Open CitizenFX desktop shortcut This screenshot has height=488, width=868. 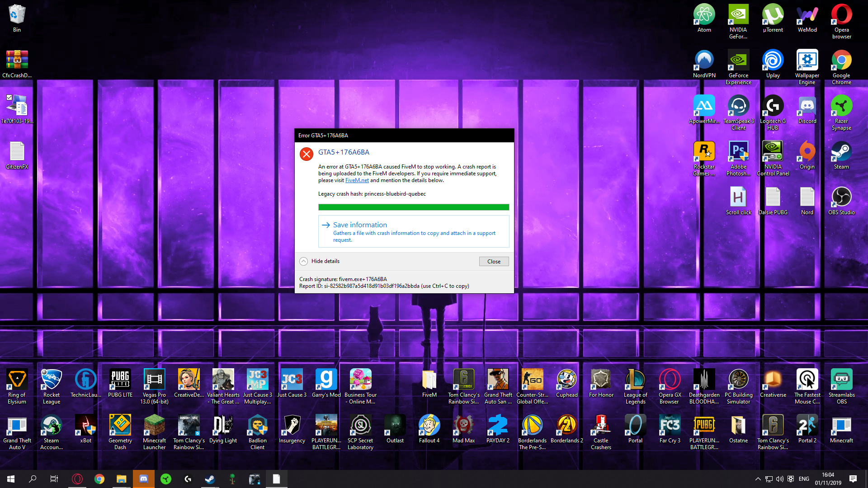pos(17,155)
